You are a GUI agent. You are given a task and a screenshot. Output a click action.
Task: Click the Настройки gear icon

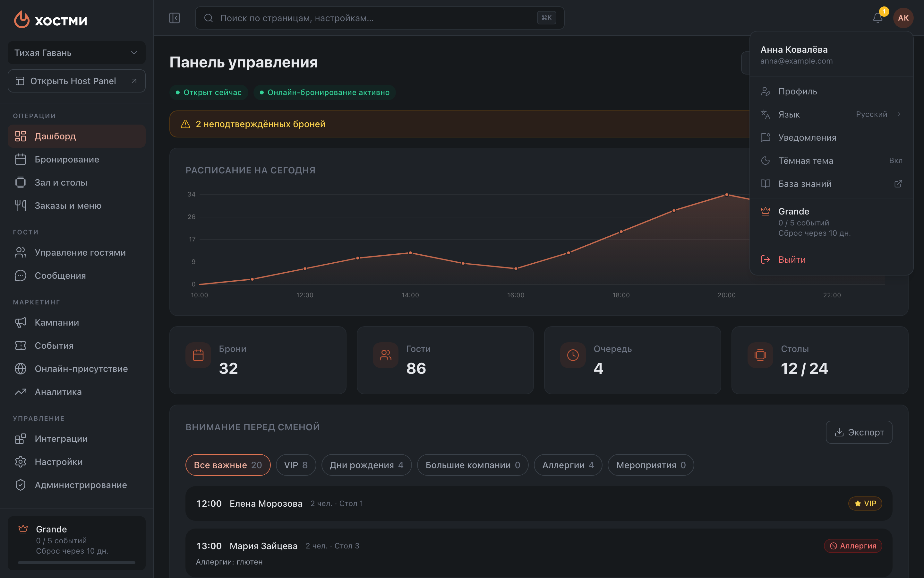coord(21,462)
